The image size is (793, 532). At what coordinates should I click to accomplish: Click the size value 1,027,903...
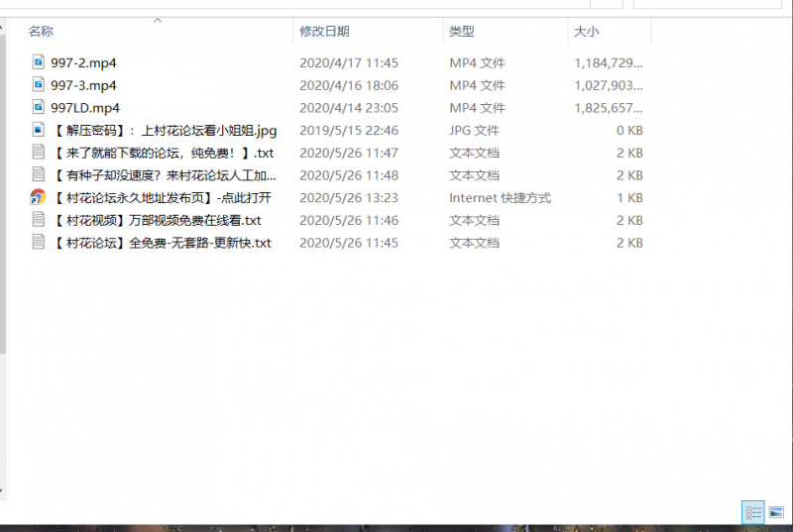[609, 85]
